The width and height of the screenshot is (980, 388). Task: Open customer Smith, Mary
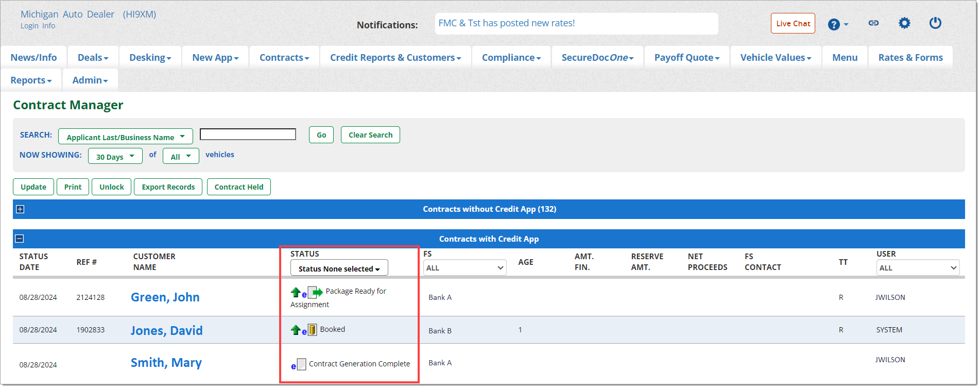(x=166, y=363)
